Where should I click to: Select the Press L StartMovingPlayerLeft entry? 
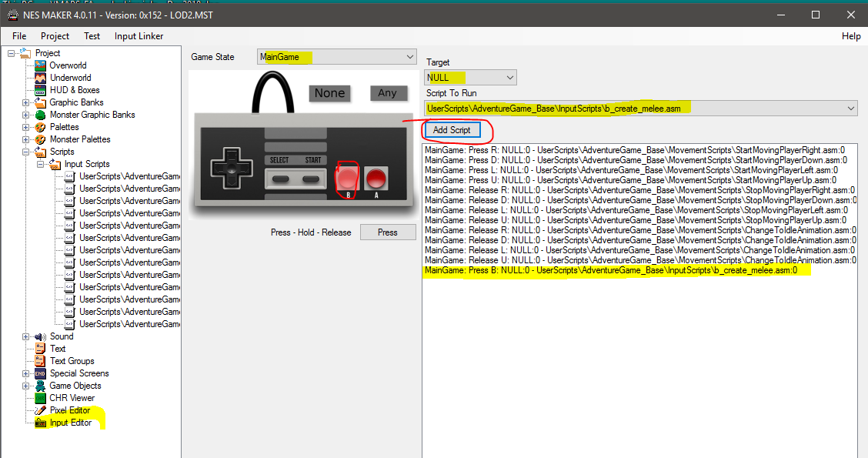point(632,170)
